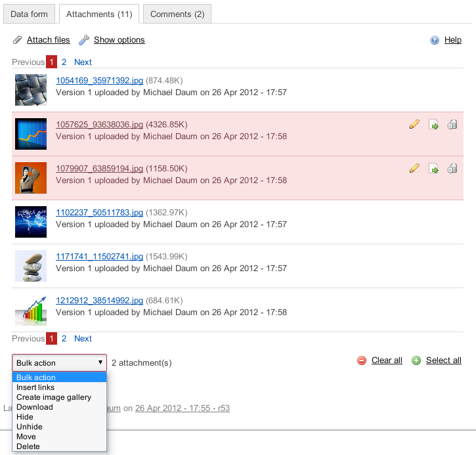Click the wrench icon beside Show options
This screenshot has width=476, height=455.
(84, 40)
